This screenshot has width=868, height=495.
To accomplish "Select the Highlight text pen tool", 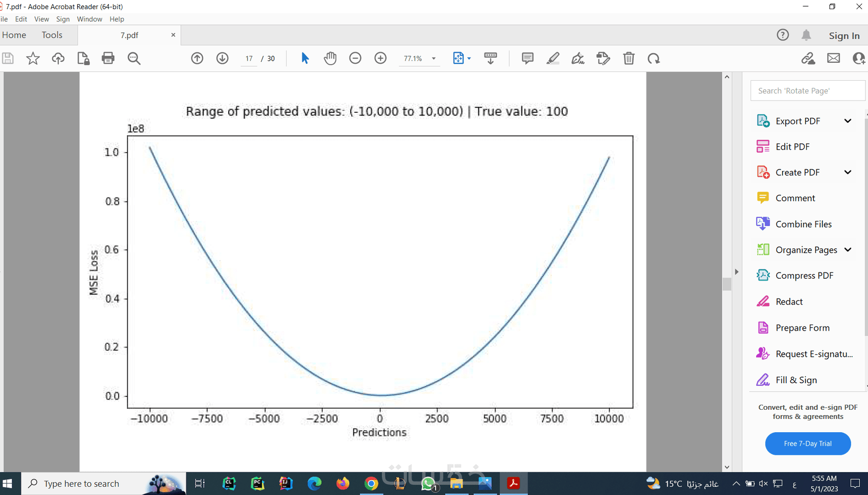I will point(553,58).
